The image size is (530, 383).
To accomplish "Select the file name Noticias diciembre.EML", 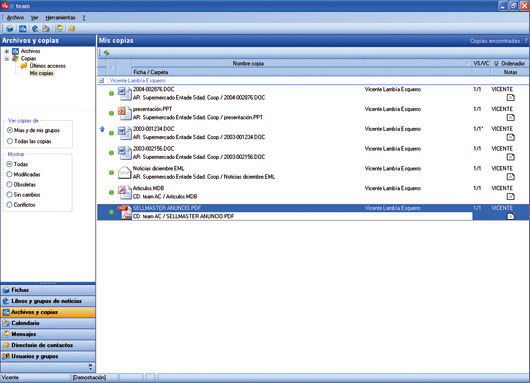I will click(x=158, y=169).
